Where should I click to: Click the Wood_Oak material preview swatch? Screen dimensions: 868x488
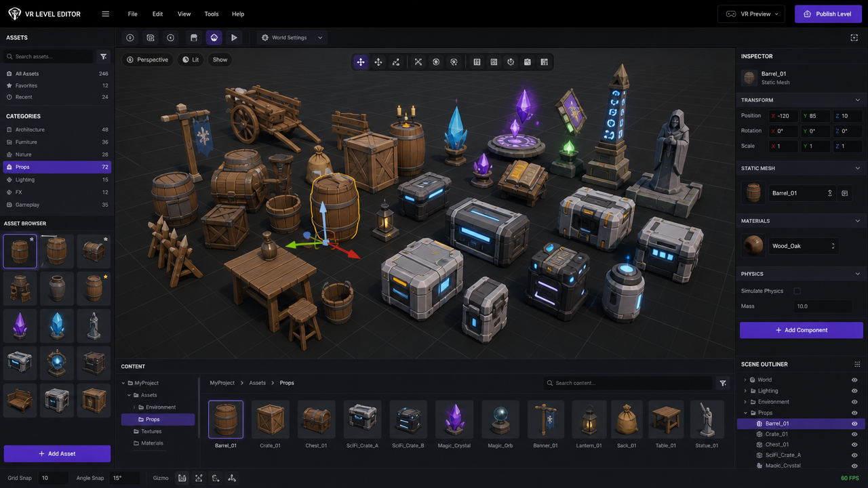753,246
